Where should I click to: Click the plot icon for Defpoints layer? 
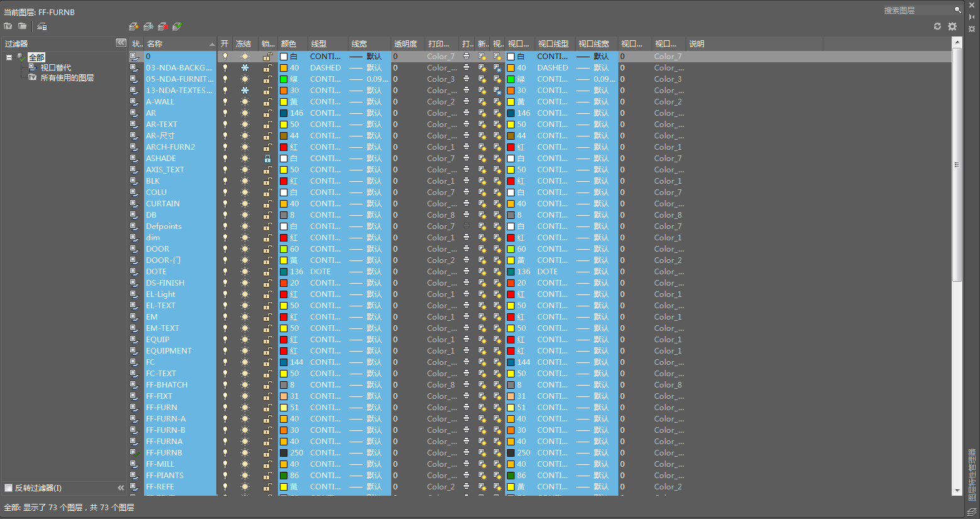click(x=466, y=226)
